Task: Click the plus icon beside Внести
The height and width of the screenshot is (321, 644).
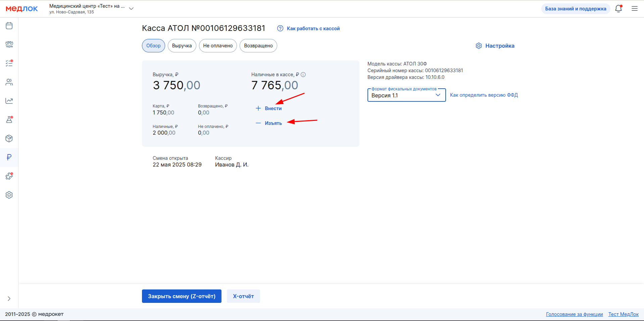Action: pos(258,108)
